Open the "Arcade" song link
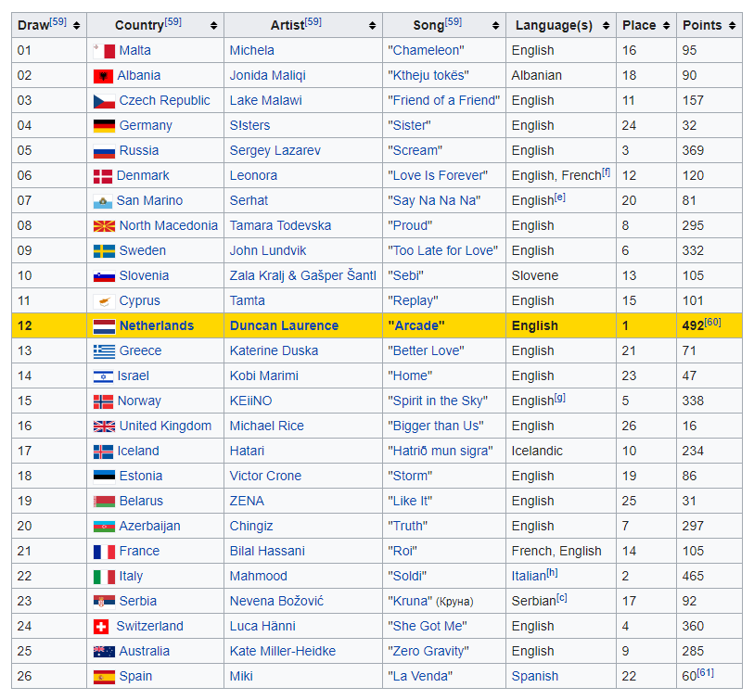The height and width of the screenshot is (700, 754). pos(415,325)
